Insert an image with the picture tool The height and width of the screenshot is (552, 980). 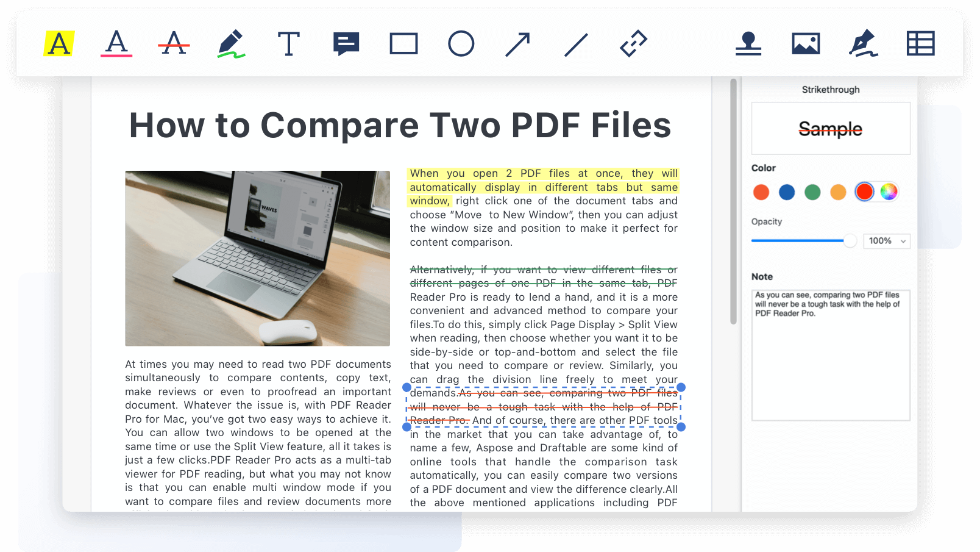click(806, 44)
